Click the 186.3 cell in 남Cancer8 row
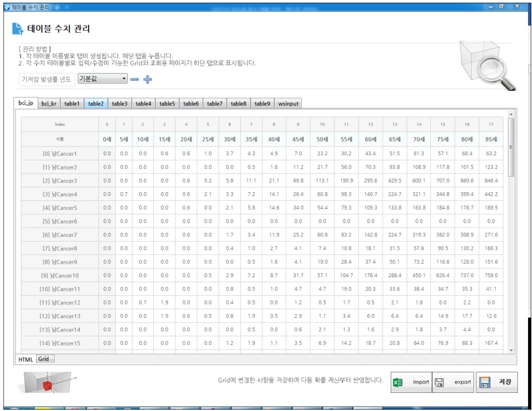 [x=491, y=248]
